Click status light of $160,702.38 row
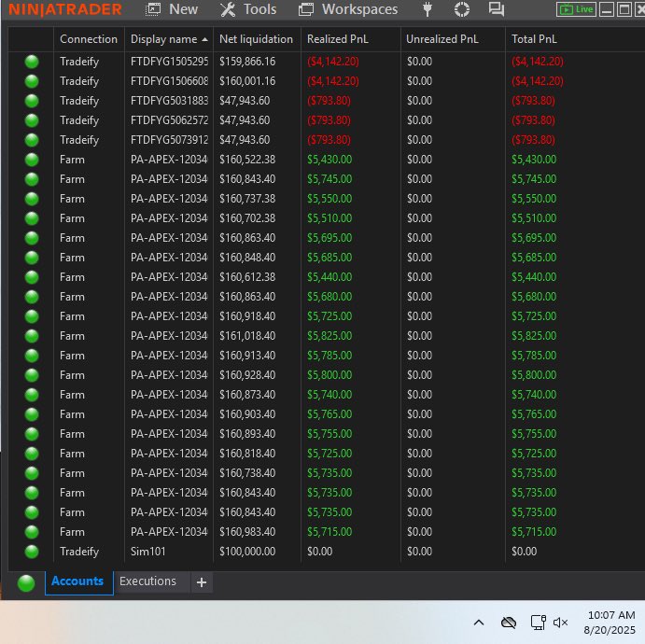645x644 pixels. [x=32, y=218]
